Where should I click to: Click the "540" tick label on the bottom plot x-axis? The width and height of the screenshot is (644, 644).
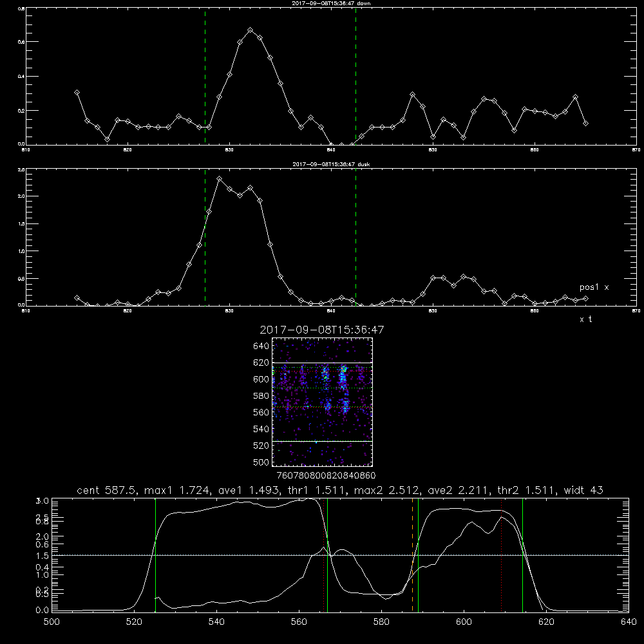point(216,621)
